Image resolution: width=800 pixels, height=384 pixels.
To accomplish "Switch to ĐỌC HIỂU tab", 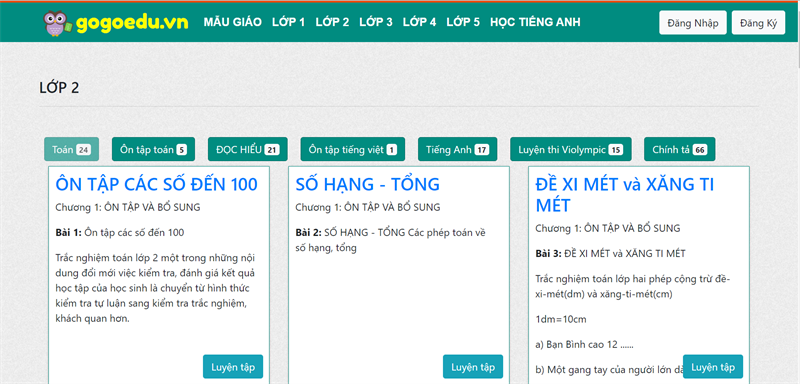I will (x=247, y=149).
